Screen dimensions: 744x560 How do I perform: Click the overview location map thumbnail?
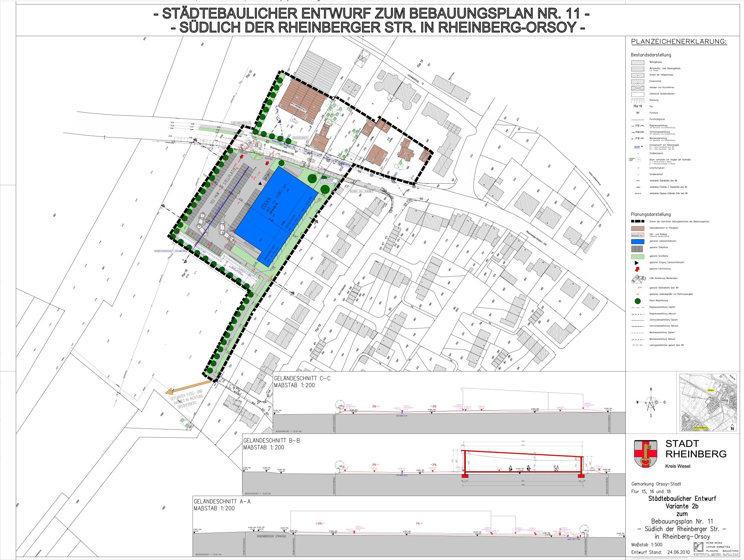pyautogui.click(x=708, y=403)
